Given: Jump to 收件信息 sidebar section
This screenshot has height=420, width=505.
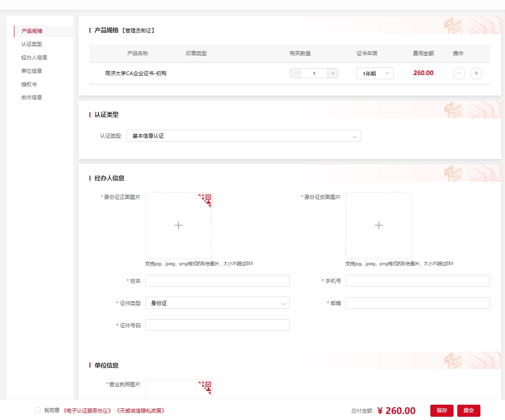Looking at the screenshot, I should pos(32,97).
